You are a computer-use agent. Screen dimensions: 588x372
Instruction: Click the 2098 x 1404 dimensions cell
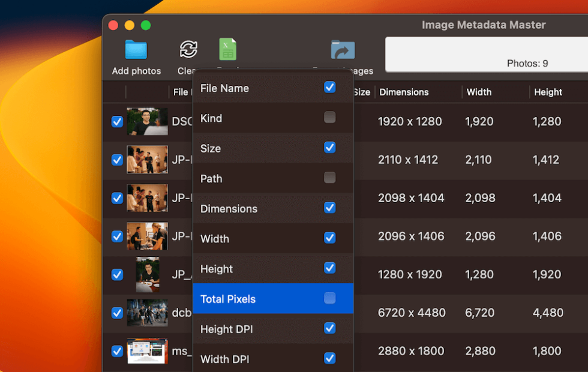411,198
